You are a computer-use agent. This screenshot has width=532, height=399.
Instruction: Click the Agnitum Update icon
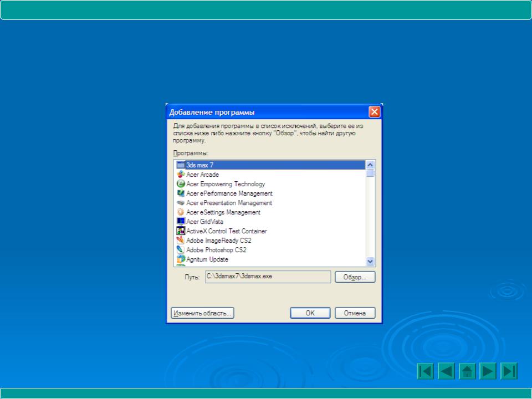pos(181,259)
